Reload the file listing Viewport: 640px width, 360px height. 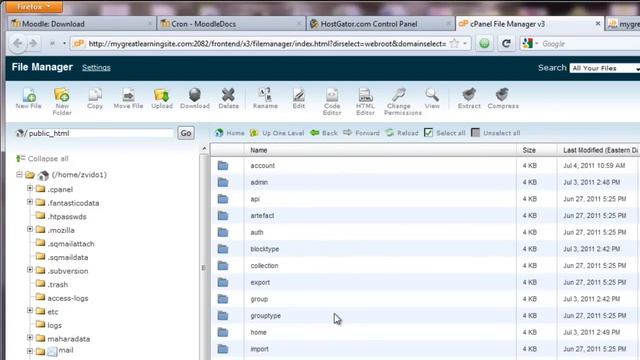pyautogui.click(x=402, y=133)
